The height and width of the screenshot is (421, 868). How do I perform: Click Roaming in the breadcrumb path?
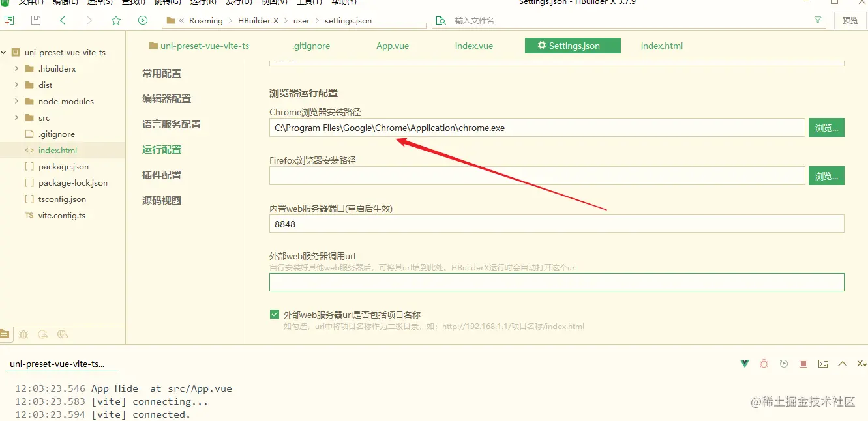pos(206,21)
